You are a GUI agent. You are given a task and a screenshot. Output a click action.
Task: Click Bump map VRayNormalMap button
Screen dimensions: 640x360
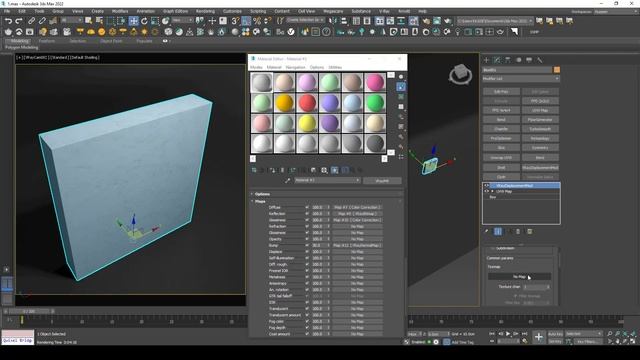(357, 245)
